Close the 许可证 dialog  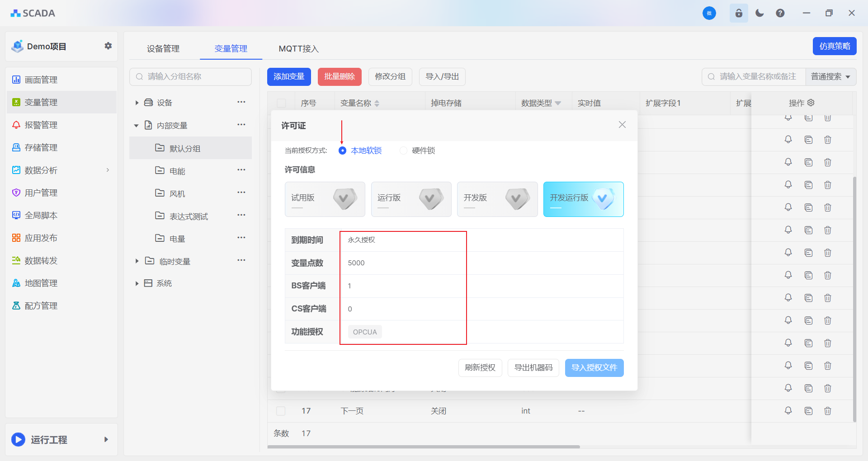(622, 125)
